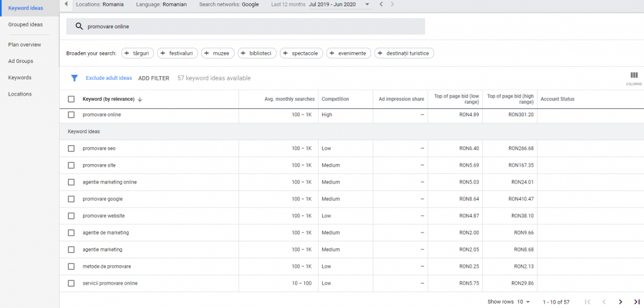Collapse the left sidebar arrow

[x=67, y=4]
